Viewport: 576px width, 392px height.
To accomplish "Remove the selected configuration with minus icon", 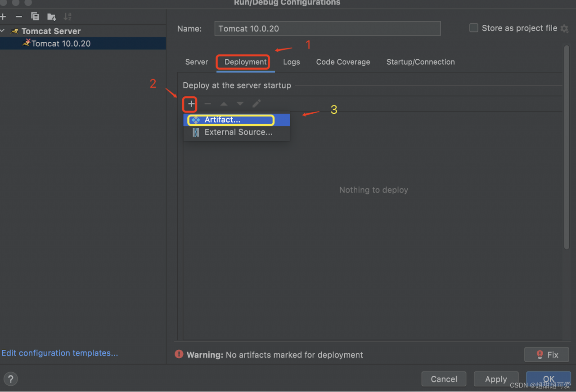I will click(x=18, y=17).
